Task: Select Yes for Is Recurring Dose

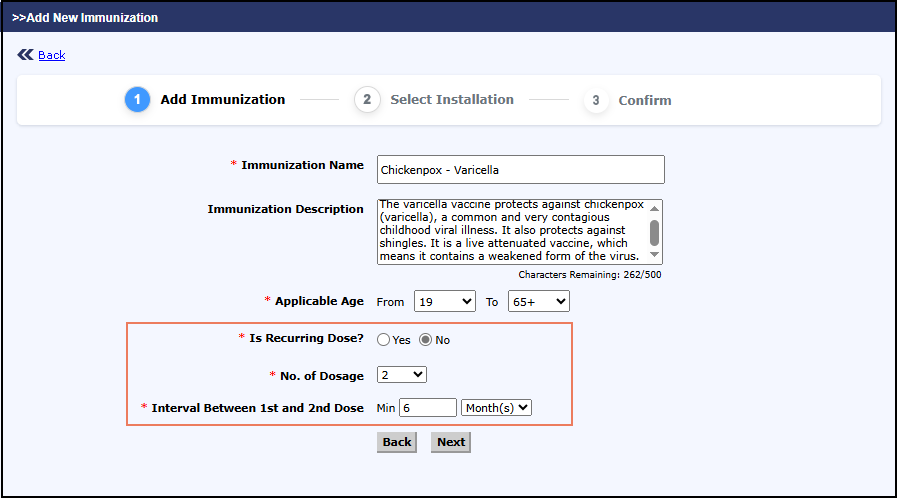Action: click(x=384, y=340)
